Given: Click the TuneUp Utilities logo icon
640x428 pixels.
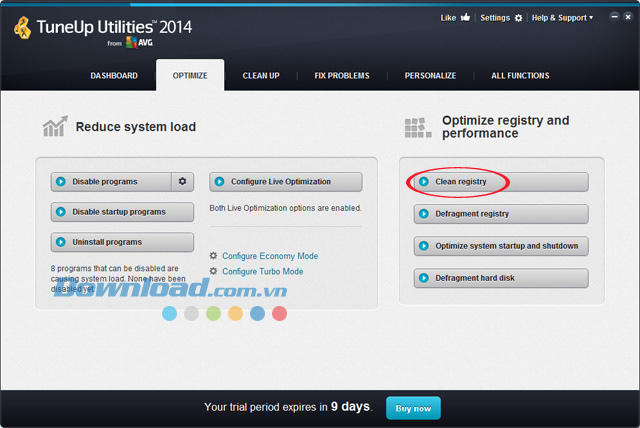Looking at the screenshot, I should (22, 28).
